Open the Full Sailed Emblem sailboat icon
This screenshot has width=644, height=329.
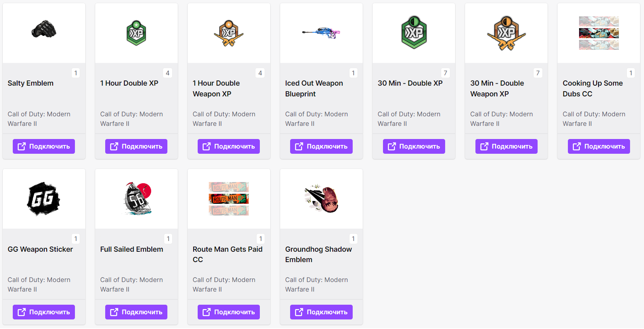(137, 199)
